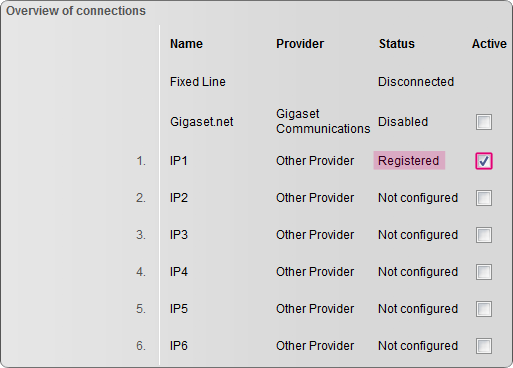
Task: Click the Status column header
Action: pyautogui.click(x=397, y=44)
